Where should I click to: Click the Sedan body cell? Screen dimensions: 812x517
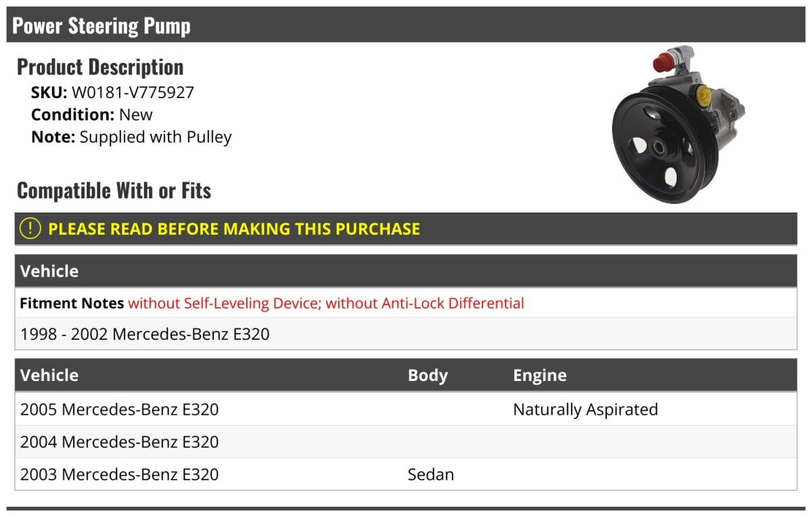(x=430, y=474)
